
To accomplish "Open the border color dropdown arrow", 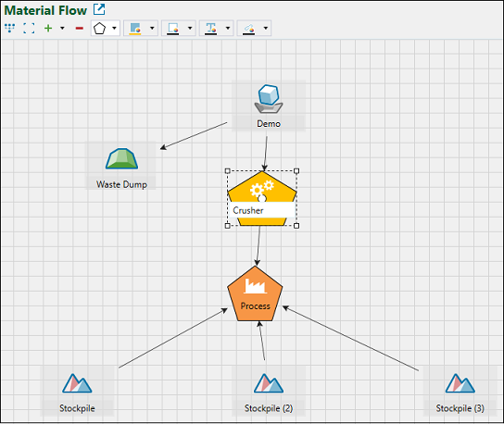I will click(x=190, y=29).
